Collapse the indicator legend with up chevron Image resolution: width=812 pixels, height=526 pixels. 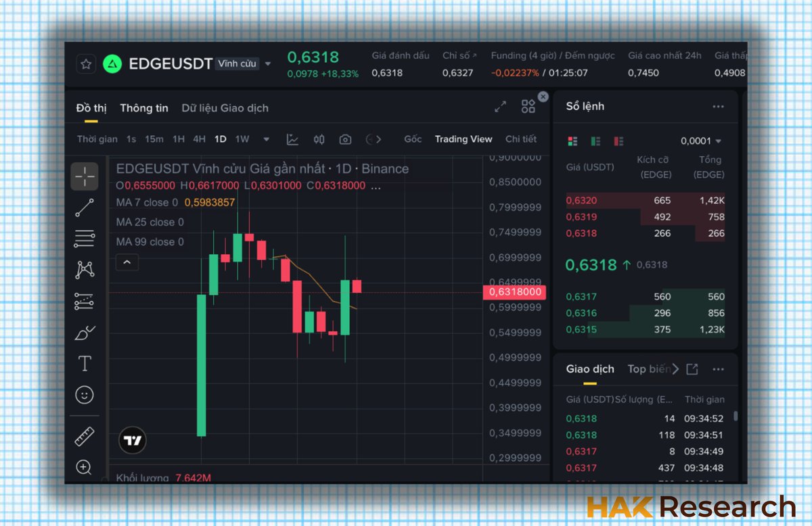[x=127, y=262]
